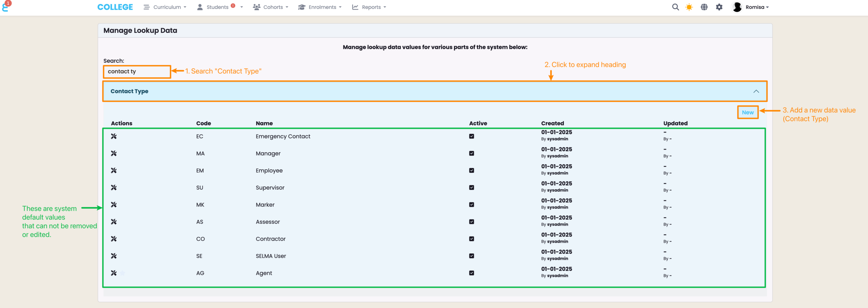This screenshot has width=868, height=308.
Task: Toggle the Active checkbox for SELMA User
Action: 471,256
